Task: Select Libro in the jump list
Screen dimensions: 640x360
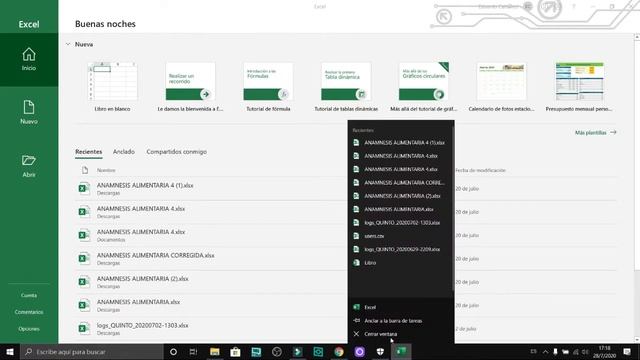Action: point(401,263)
